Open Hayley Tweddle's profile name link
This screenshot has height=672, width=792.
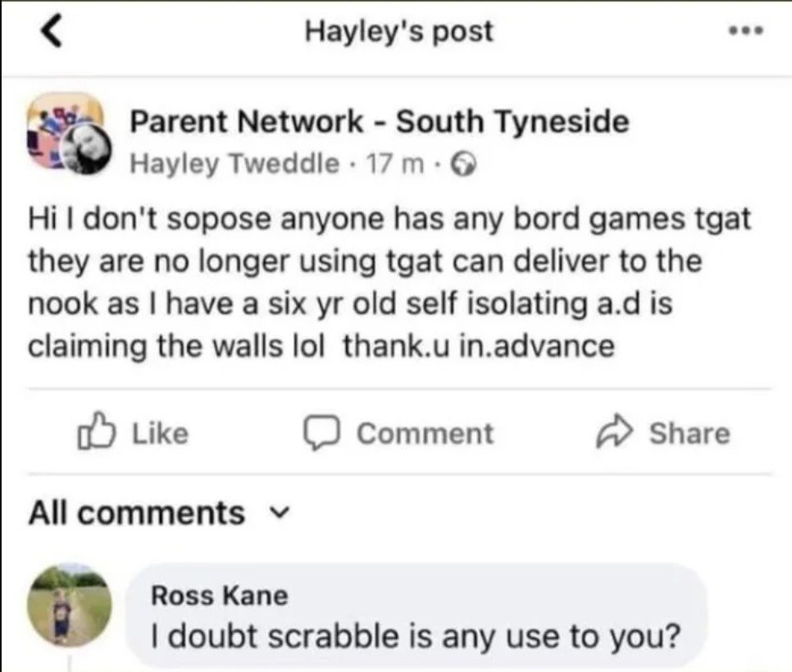click(234, 164)
